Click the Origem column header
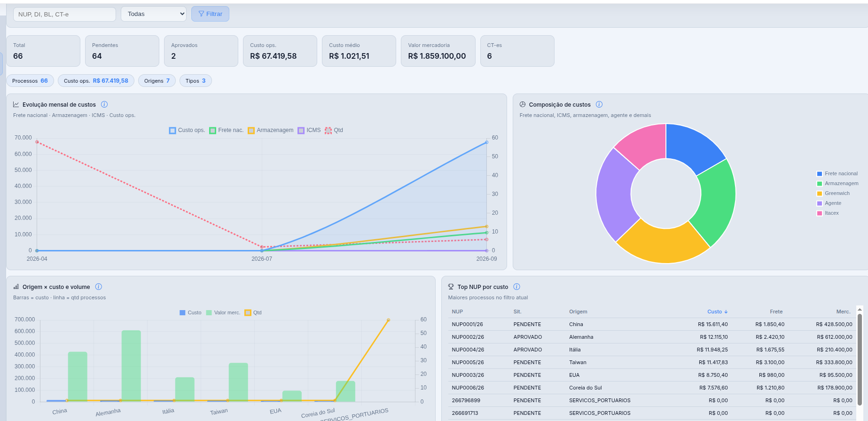868x421 pixels. tap(578, 312)
